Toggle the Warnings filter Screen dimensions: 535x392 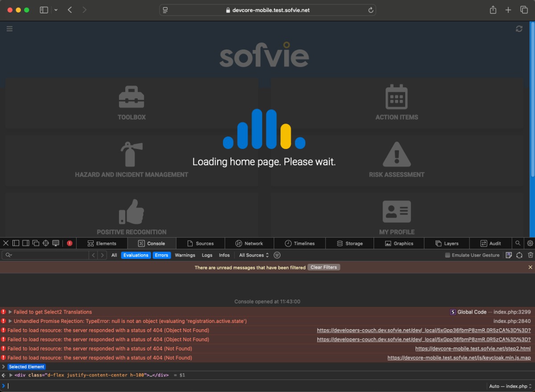[185, 255]
